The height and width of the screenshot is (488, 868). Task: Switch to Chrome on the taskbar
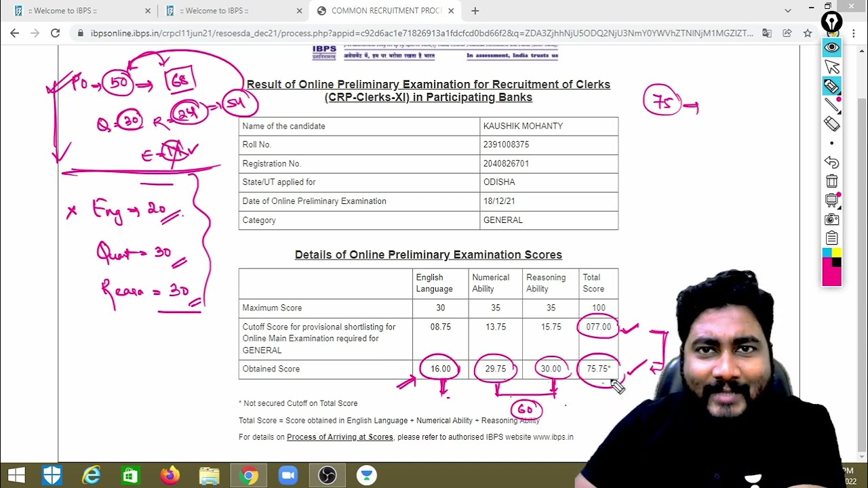tap(249, 475)
